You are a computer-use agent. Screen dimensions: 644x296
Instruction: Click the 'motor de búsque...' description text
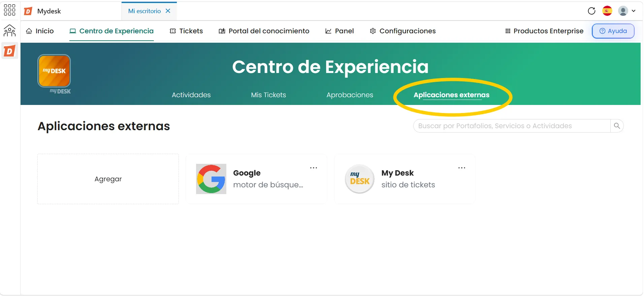click(268, 185)
